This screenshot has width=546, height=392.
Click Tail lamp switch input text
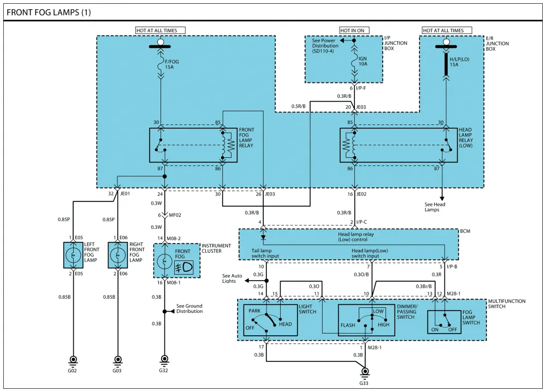pyautogui.click(x=265, y=253)
